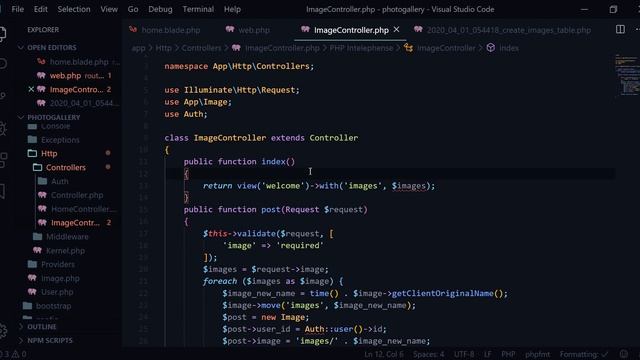Viewport: 640px width, 360px height.
Task: Click the Controllers folder icon
Action: click(38, 167)
